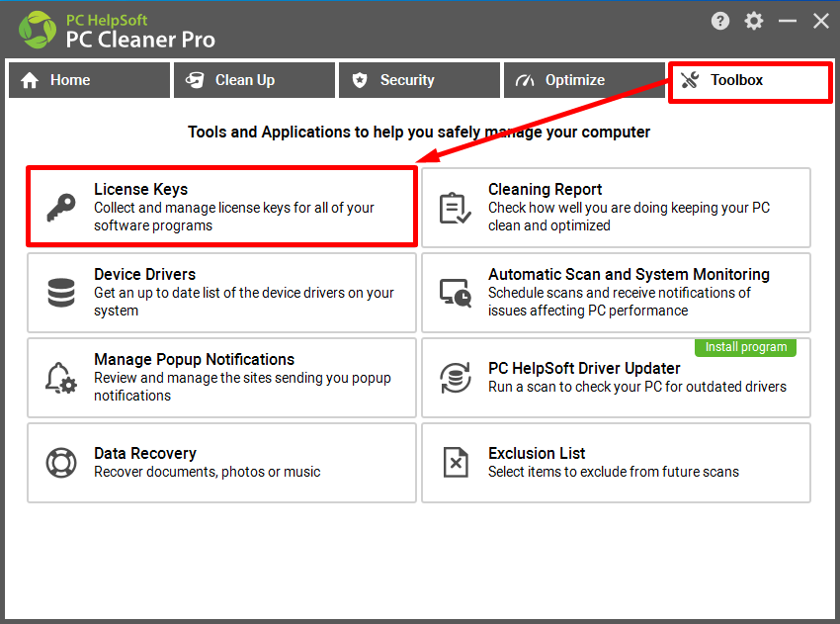Go to the Security tab

click(419, 80)
